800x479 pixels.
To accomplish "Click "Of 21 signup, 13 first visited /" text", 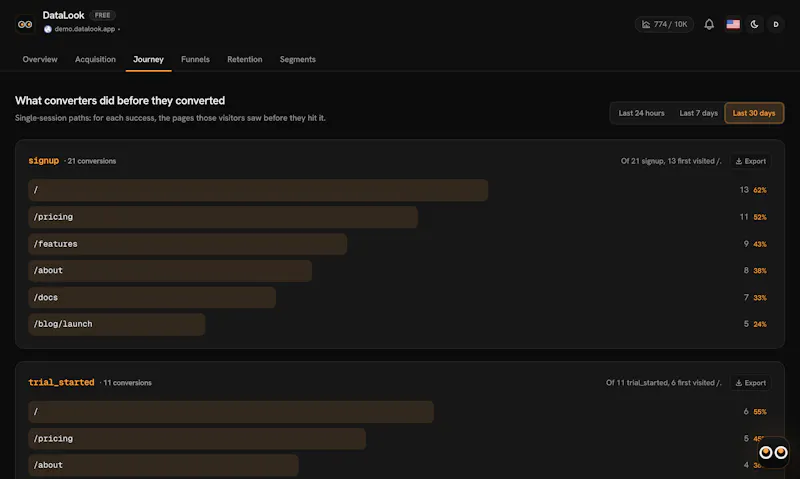I will [x=671, y=161].
